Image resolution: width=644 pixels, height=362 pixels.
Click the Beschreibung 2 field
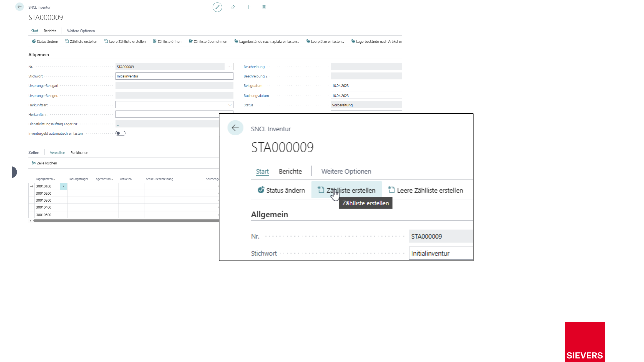[366, 76]
